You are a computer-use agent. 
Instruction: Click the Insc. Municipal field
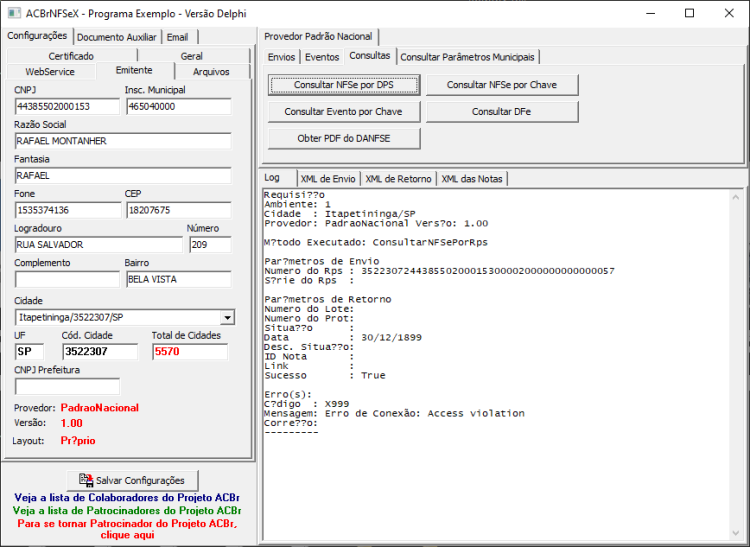tap(179, 107)
